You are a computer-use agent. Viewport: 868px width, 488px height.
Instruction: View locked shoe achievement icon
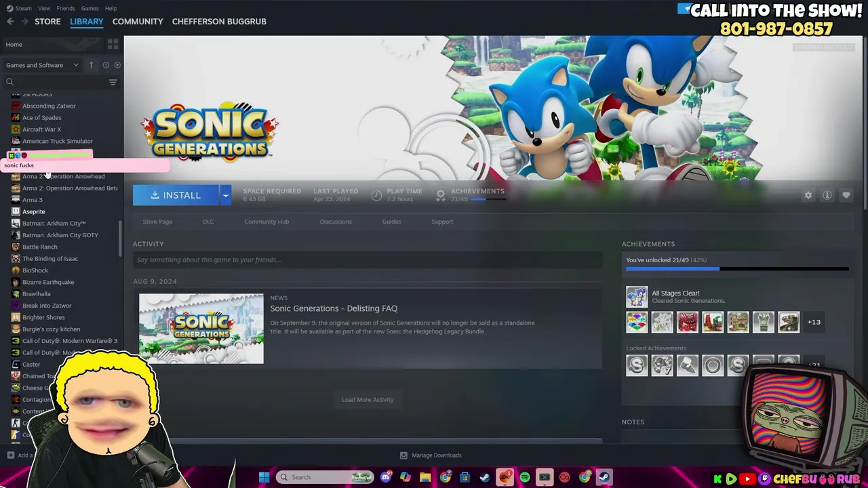point(687,365)
